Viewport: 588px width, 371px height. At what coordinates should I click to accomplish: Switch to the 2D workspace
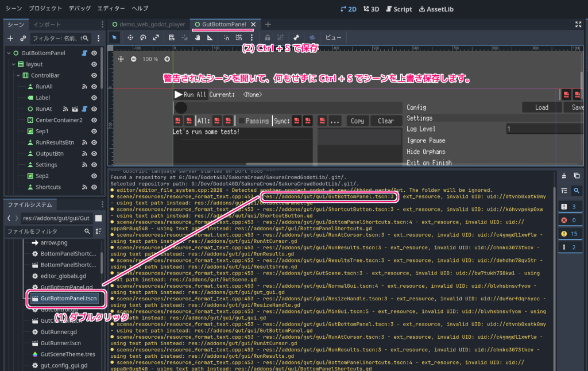pos(349,9)
